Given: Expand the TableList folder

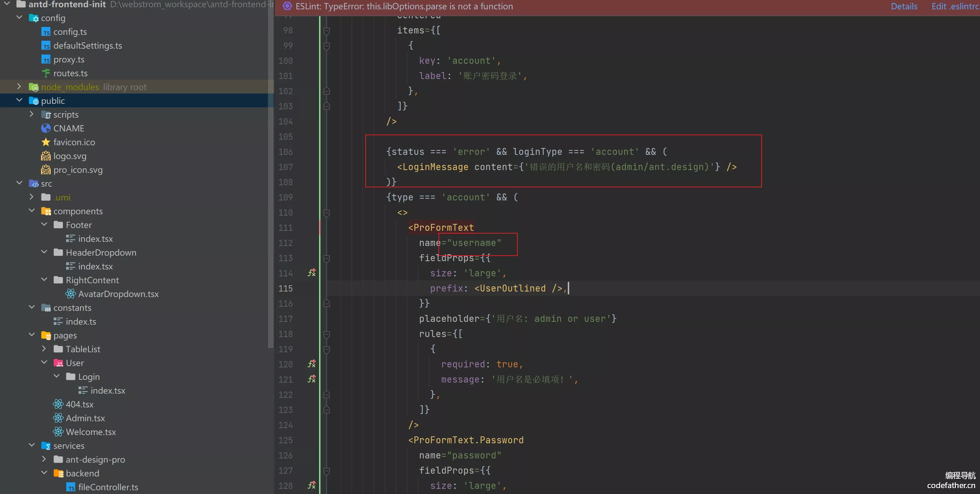Looking at the screenshot, I should [44, 349].
